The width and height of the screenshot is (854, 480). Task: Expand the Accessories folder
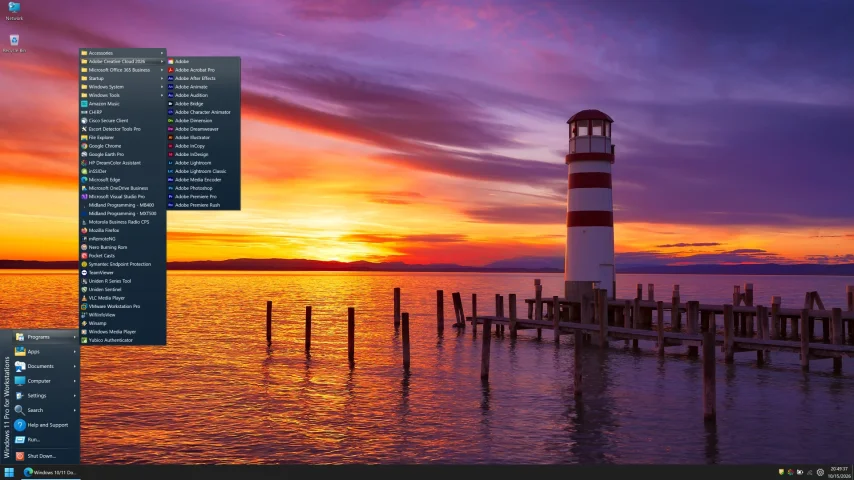point(123,53)
